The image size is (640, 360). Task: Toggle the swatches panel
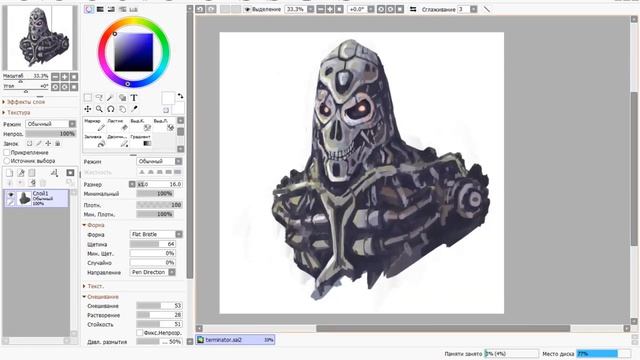[x=133, y=9]
